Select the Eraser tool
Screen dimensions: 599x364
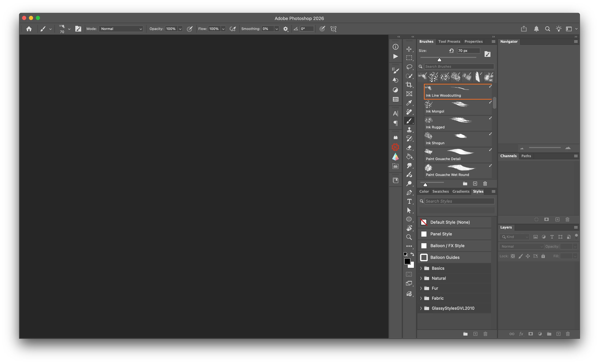[x=409, y=148]
